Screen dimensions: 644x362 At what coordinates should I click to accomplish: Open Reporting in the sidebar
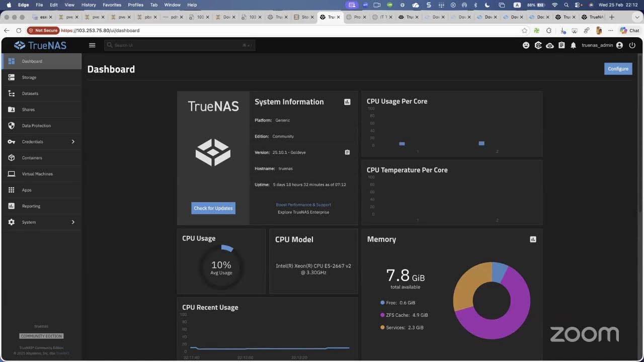(41, 206)
